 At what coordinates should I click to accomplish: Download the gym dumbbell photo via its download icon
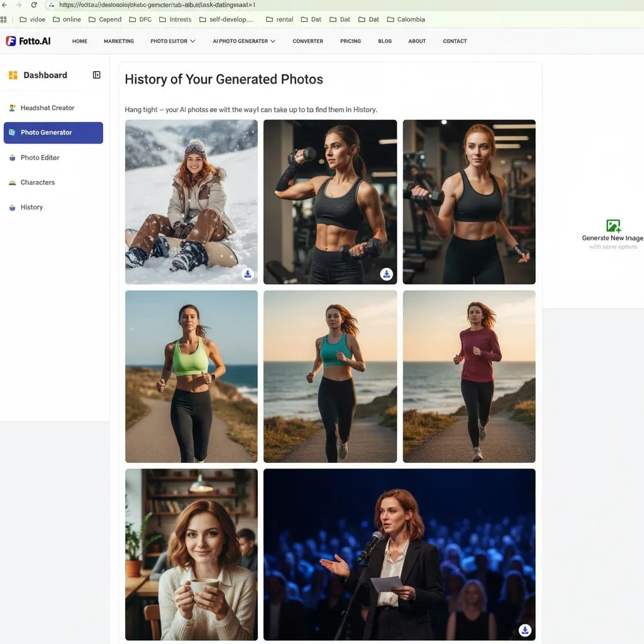(x=386, y=274)
